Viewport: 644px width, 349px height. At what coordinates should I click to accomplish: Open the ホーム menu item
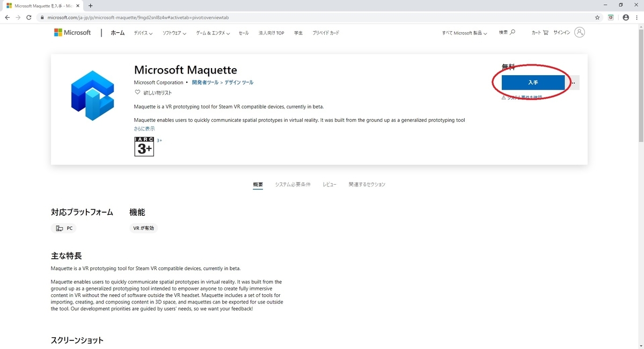pyautogui.click(x=118, y=33)
